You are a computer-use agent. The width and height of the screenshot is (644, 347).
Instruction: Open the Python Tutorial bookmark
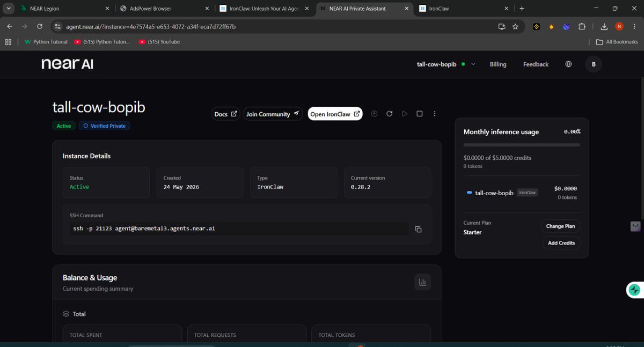(46, 42)
